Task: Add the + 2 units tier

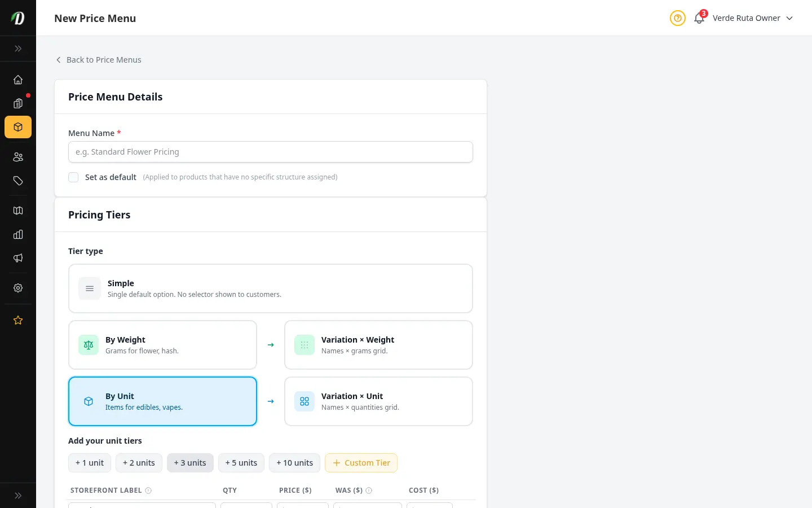Action: pyautogui.click(x=139, y=463)
